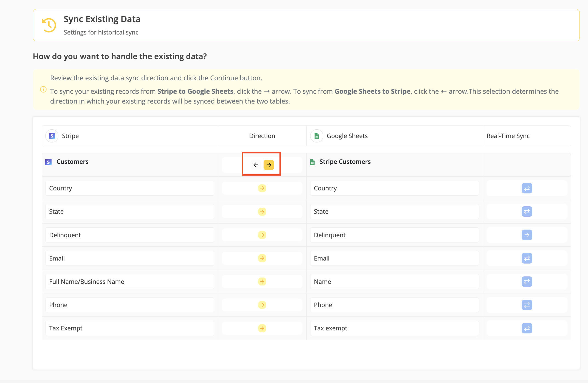
Task: Select the Stripe Phone field
Action: 130,305
